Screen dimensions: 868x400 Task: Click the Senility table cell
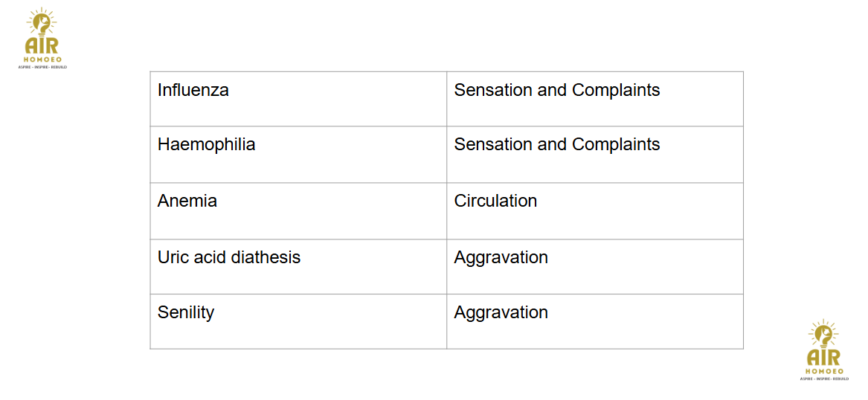[298, 321]
